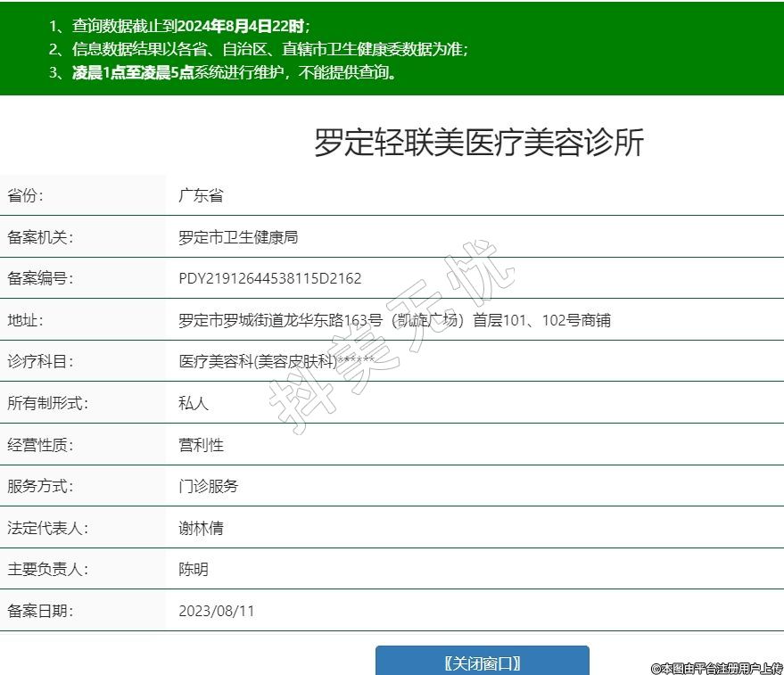Click the 关闭窗口 button
The height and width of the screenshot is (675, 784).
482,663
